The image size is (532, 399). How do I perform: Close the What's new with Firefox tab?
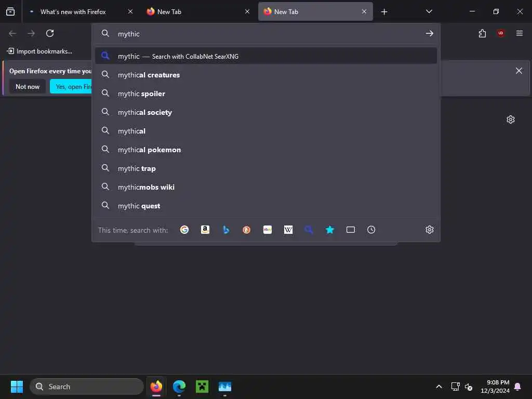[130, 11]
